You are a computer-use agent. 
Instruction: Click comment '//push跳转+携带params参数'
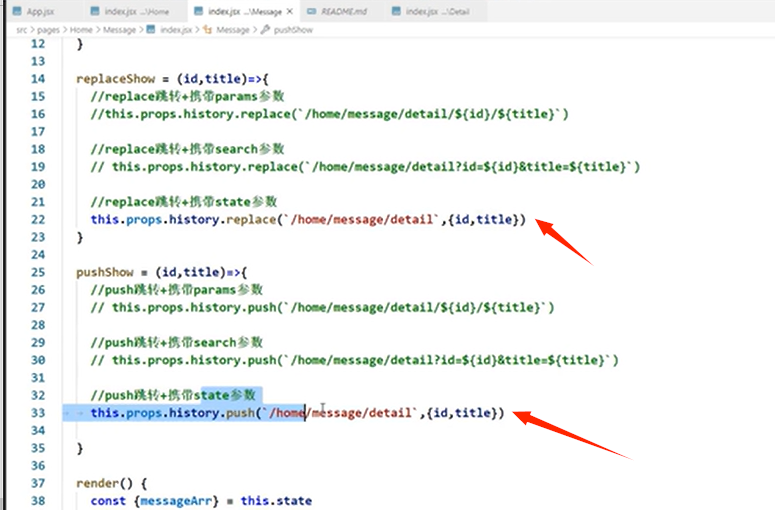tap(176, 290)
